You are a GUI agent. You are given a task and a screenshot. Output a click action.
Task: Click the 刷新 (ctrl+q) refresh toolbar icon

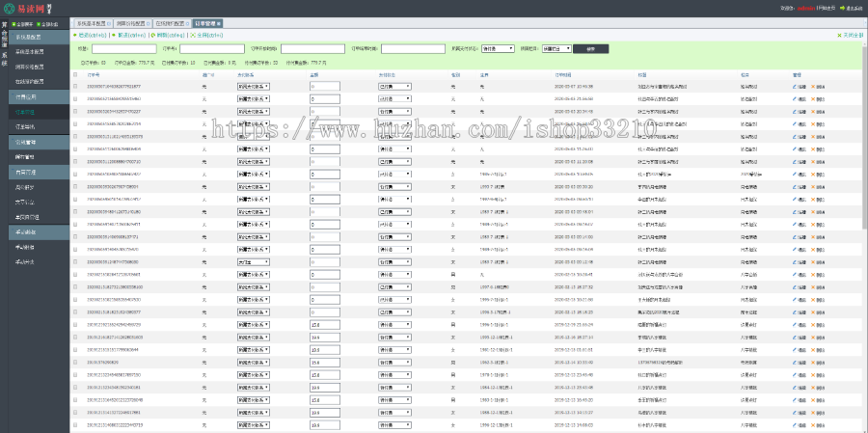click(x=151, y=34)
